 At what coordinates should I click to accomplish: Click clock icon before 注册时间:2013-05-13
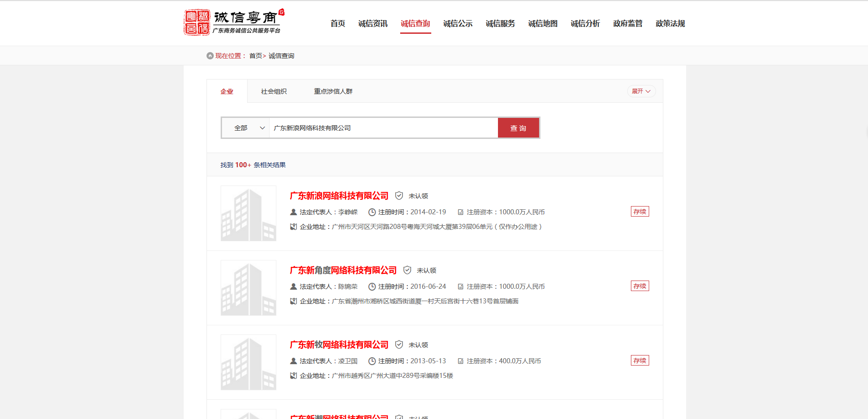[372, 361]
